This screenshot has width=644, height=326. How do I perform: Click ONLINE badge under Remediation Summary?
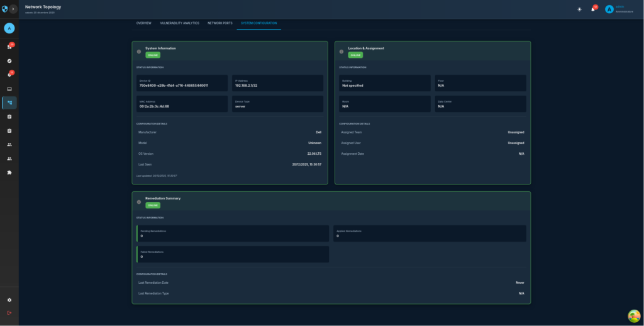(153, 206)
